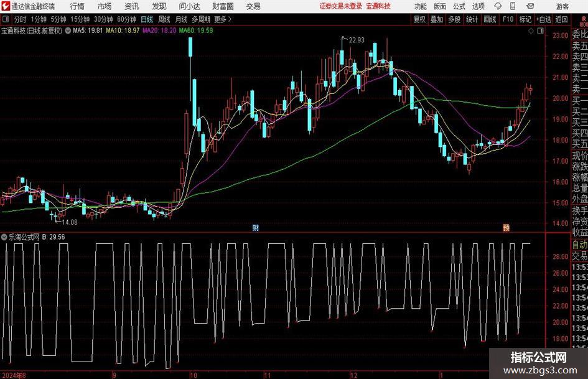Open the 版面 menu

(x=439, y=6)
